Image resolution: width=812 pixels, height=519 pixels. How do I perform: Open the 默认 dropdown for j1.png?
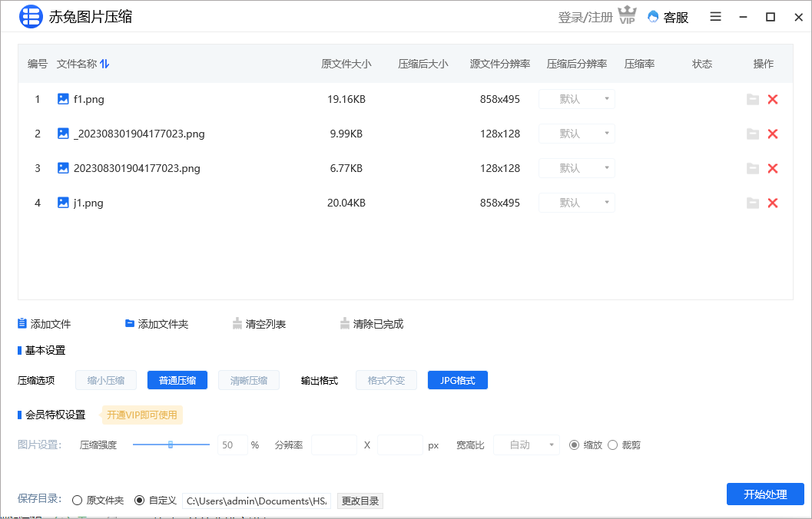[x=577, y=203]
